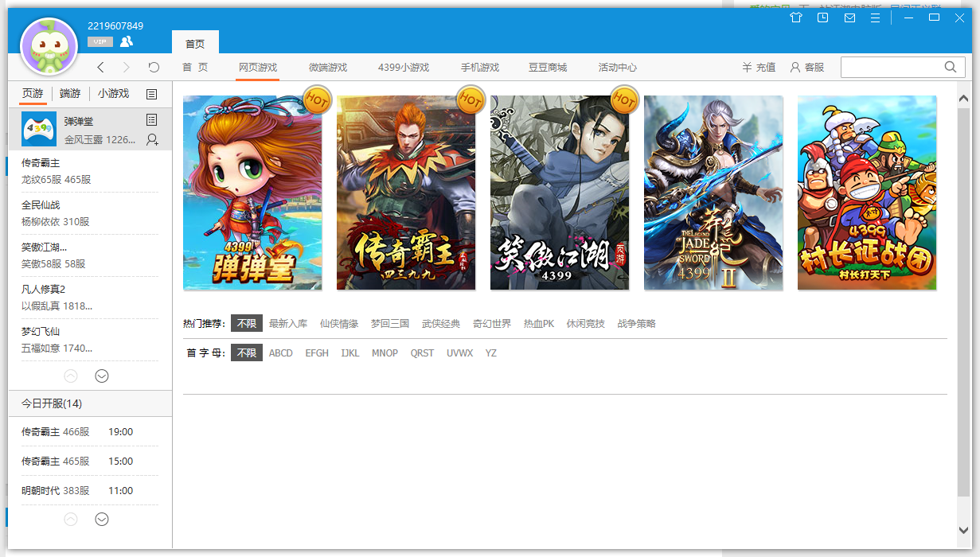
Task: Open the list icon beside 小游戏 tab
Action: coord(151,94)
